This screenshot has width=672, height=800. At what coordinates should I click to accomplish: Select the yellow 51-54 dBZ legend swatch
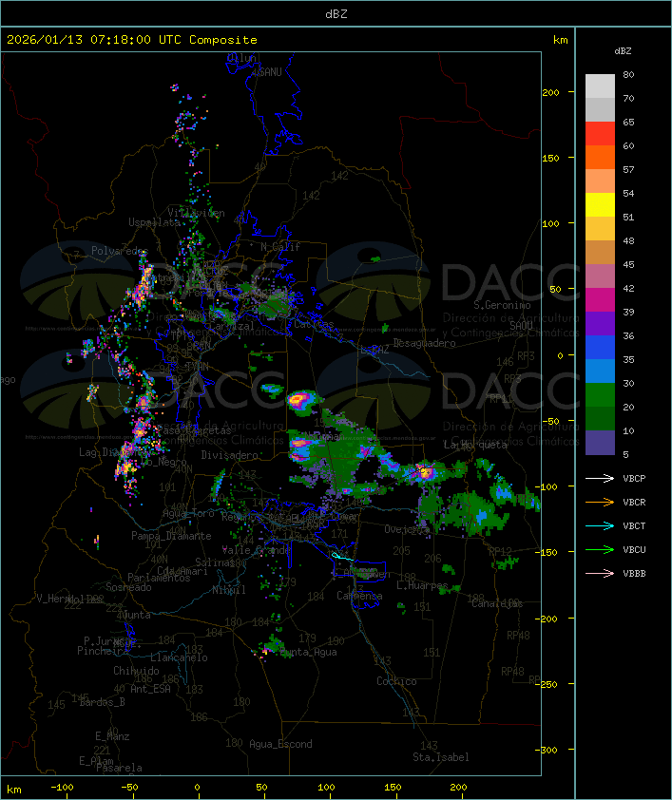pyautogui.click(x=600, y=205)
